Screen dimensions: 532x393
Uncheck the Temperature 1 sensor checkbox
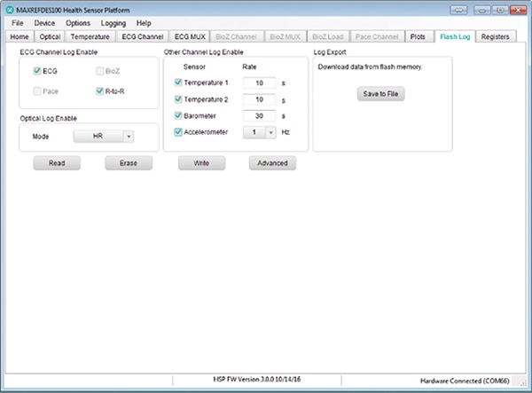pos(179,83)
